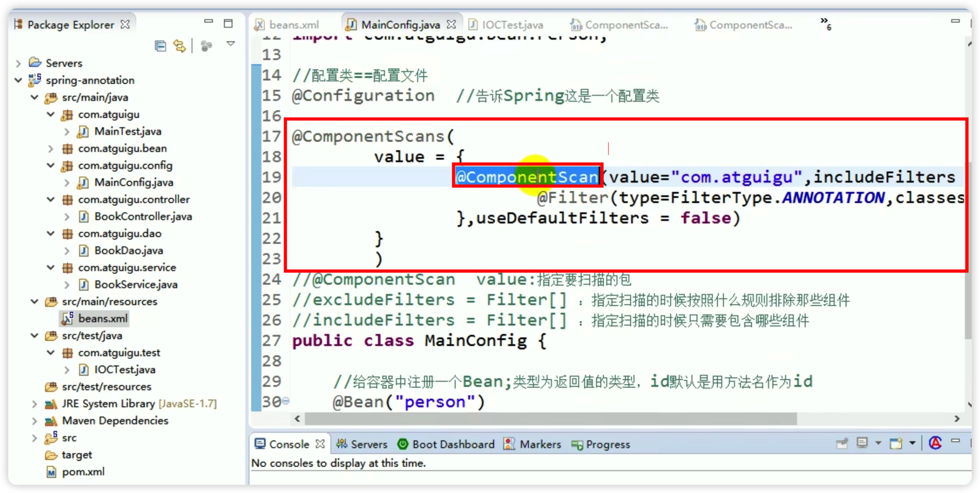
Task: Open the Open Console dropdown arrow
Action: tap(912, 443)
